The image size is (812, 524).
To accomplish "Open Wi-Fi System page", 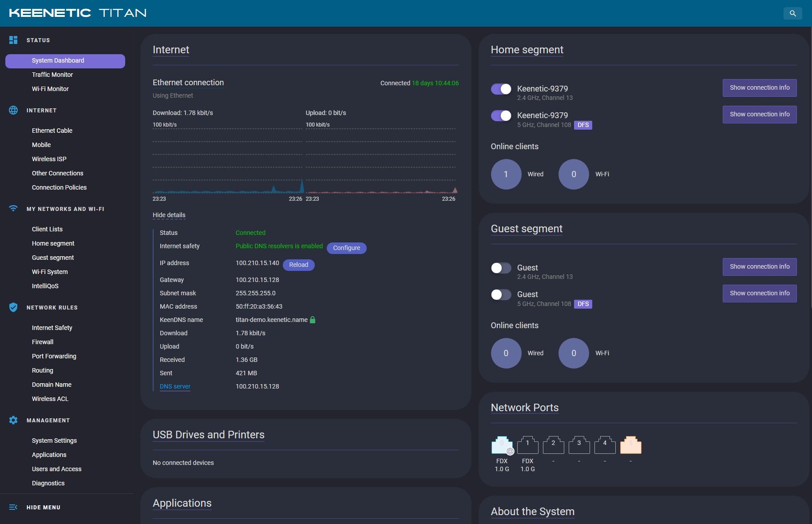I will (x=50, y=272).
